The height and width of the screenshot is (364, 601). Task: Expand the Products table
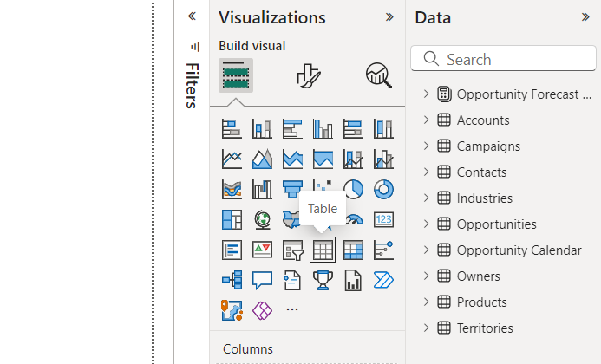coord(426,302)
